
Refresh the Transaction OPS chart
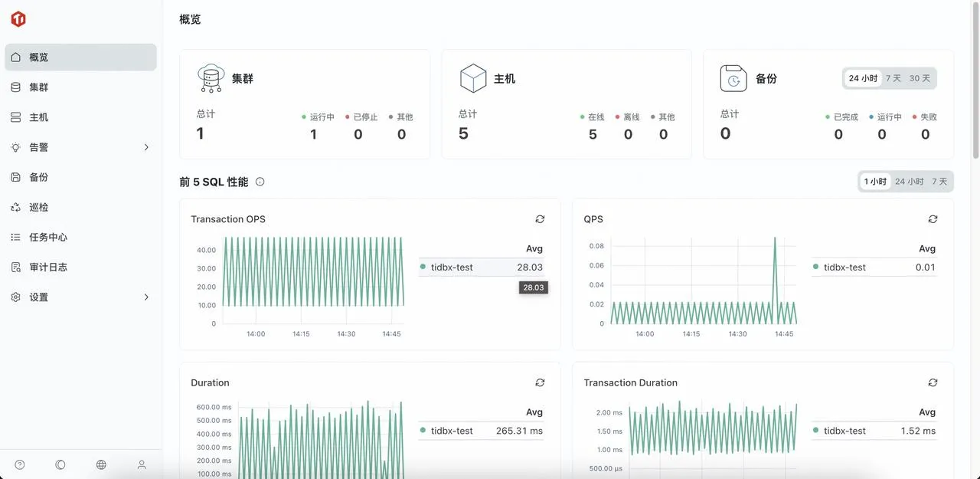540,218
